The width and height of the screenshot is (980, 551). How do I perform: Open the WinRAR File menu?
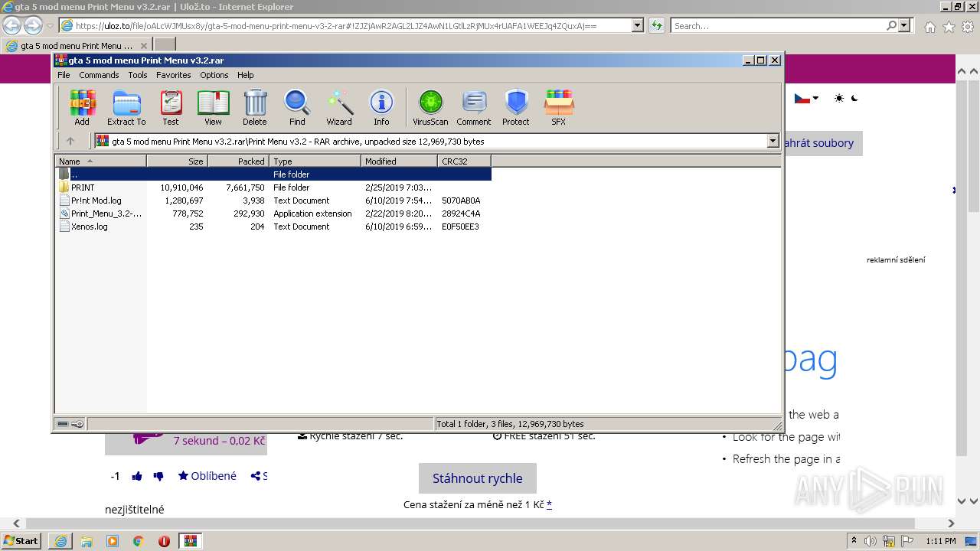[x=64, y=75]
